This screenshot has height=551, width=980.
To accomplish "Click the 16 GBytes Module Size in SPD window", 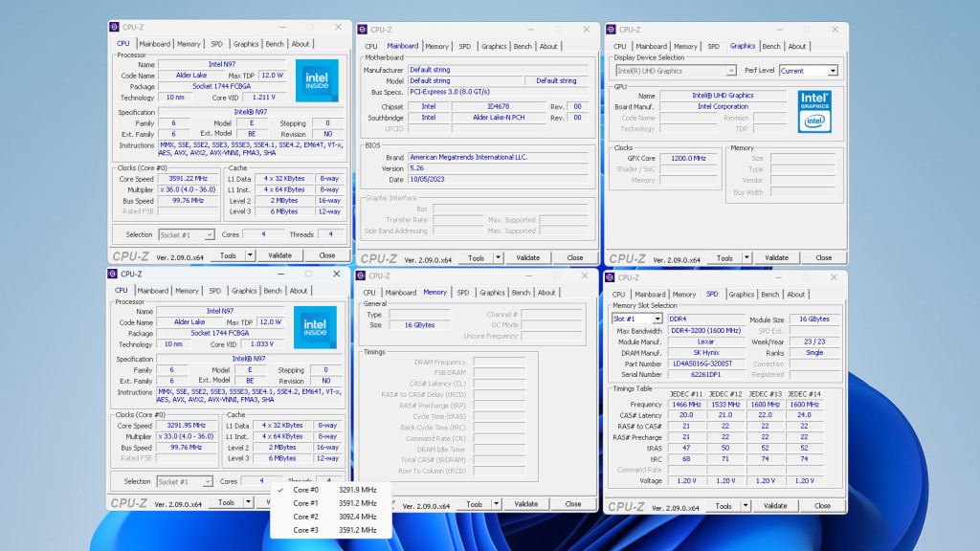I will click(814, 320).
